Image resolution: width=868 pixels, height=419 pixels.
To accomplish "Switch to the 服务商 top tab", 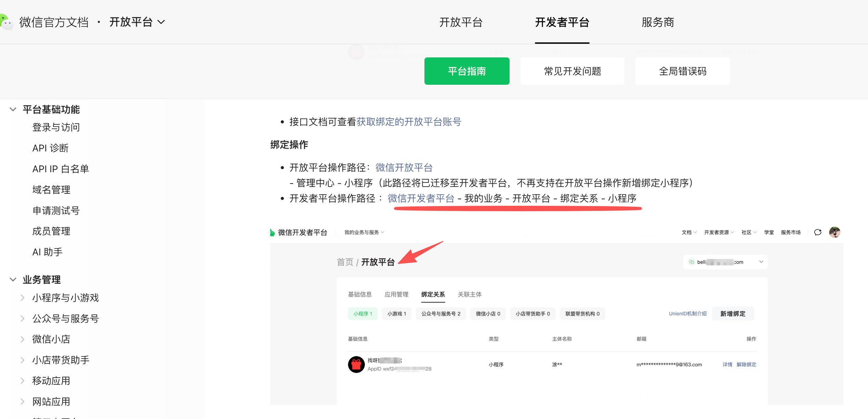I will 657,22.
